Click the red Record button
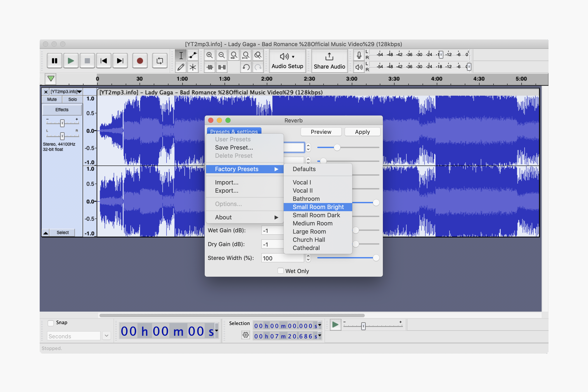 pos(140,61)
